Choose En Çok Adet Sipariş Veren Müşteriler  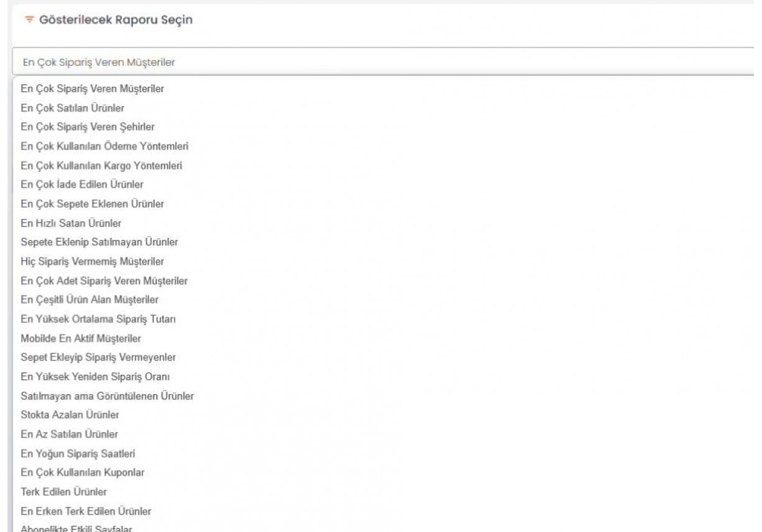104,281
